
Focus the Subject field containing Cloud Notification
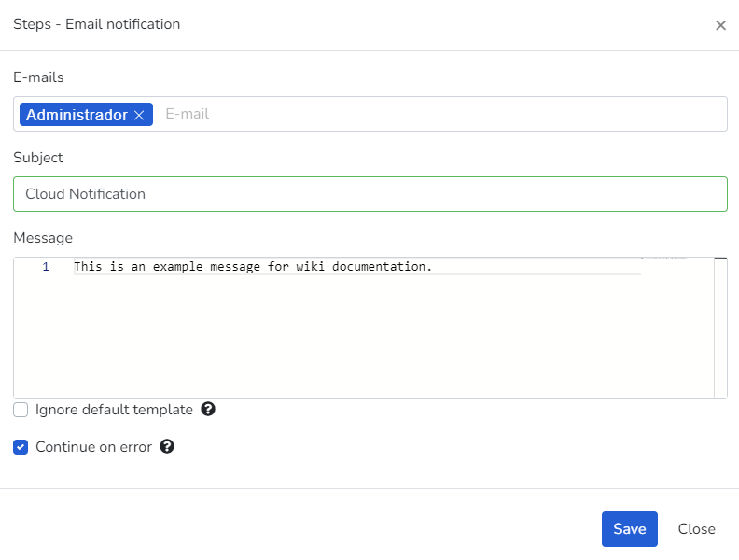coord(369,194)
